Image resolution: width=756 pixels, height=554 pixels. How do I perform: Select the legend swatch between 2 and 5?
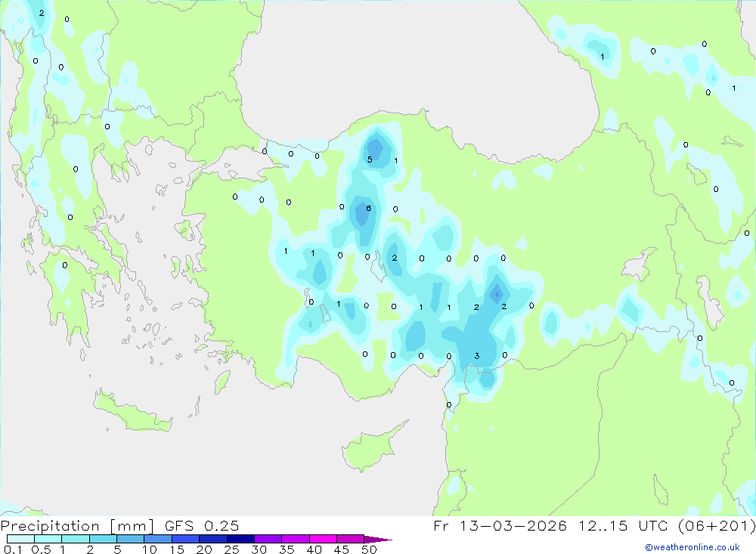(x=103, y=539)
